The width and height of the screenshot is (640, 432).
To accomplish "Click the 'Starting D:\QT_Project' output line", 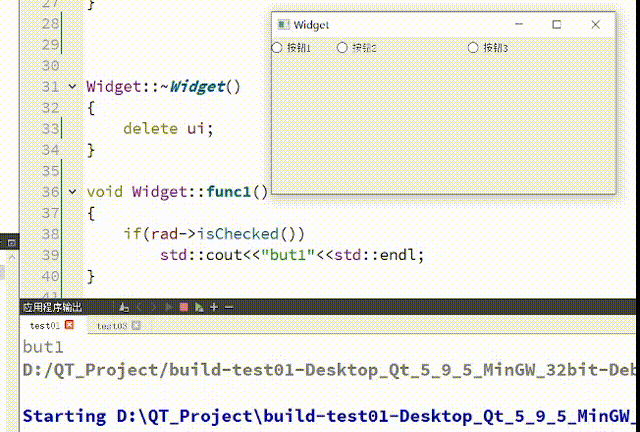I will pyautogui.click(x=329, y=416).
